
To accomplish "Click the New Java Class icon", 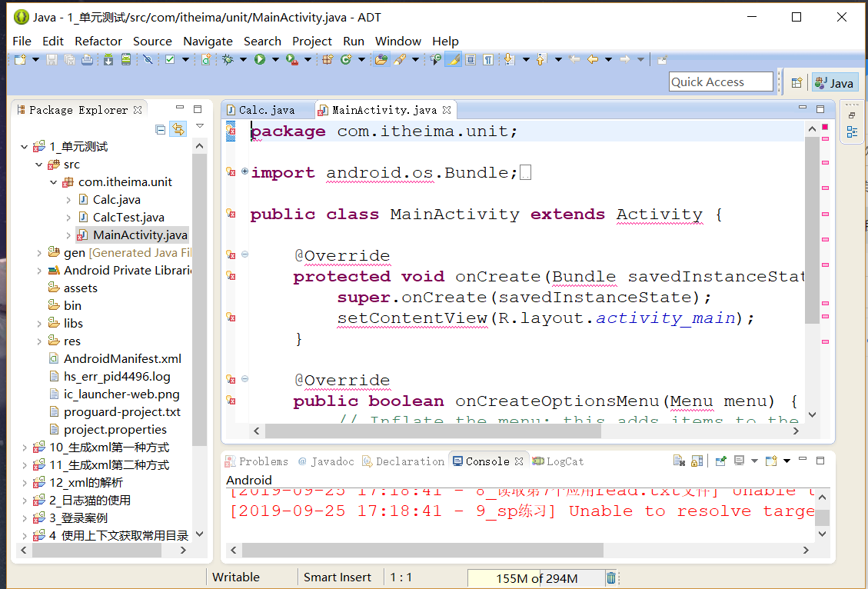I will click(346, 59).
